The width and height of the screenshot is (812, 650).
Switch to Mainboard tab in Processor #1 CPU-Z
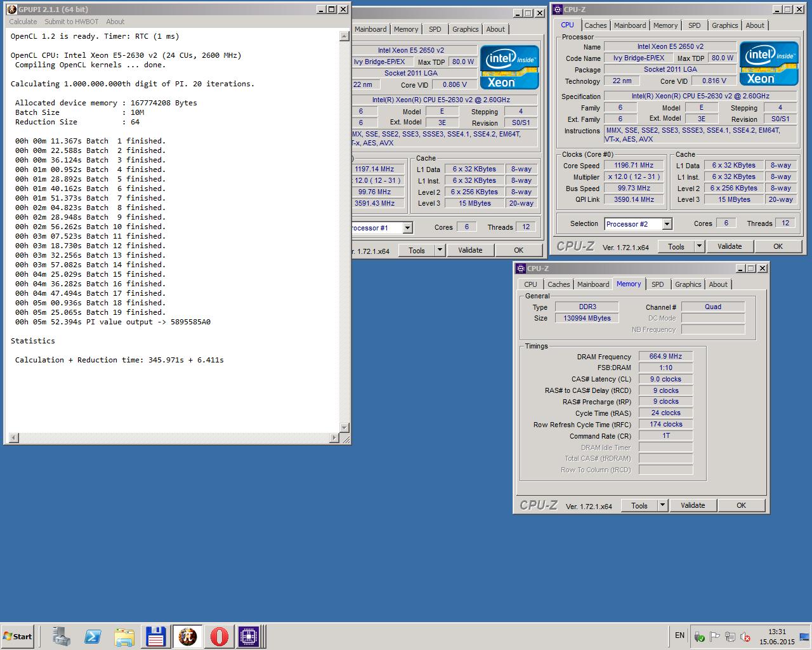370,29
